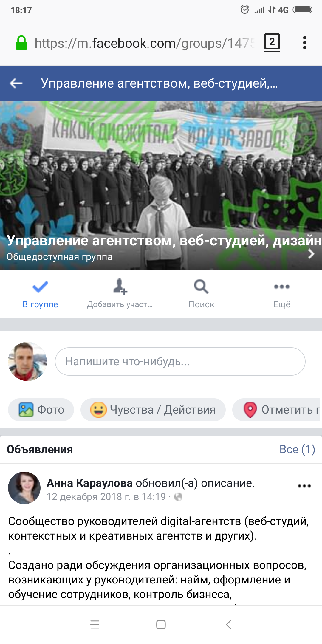Open Анна Караулова profile name link
The image size is (322, 644).
89,483
